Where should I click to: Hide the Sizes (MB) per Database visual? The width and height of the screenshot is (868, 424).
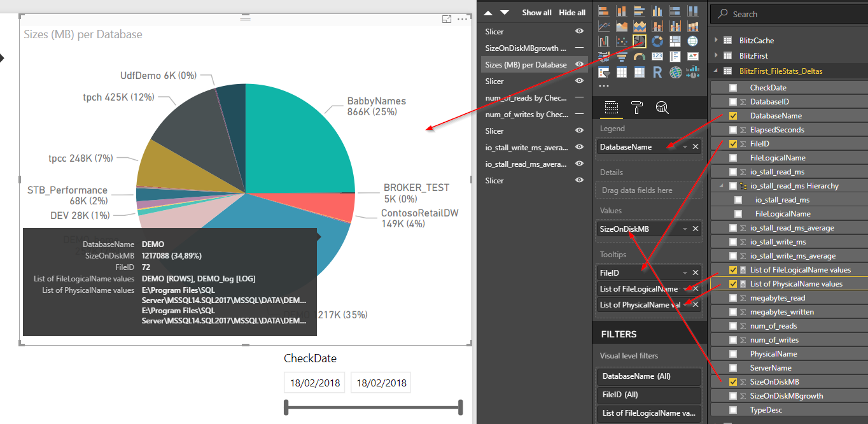tap(579, 64)
